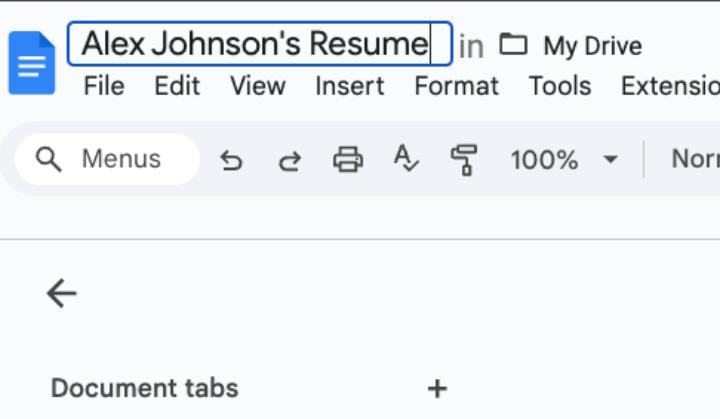Add a new document tab with plus
720x419 pixels.
pos(437,388)
